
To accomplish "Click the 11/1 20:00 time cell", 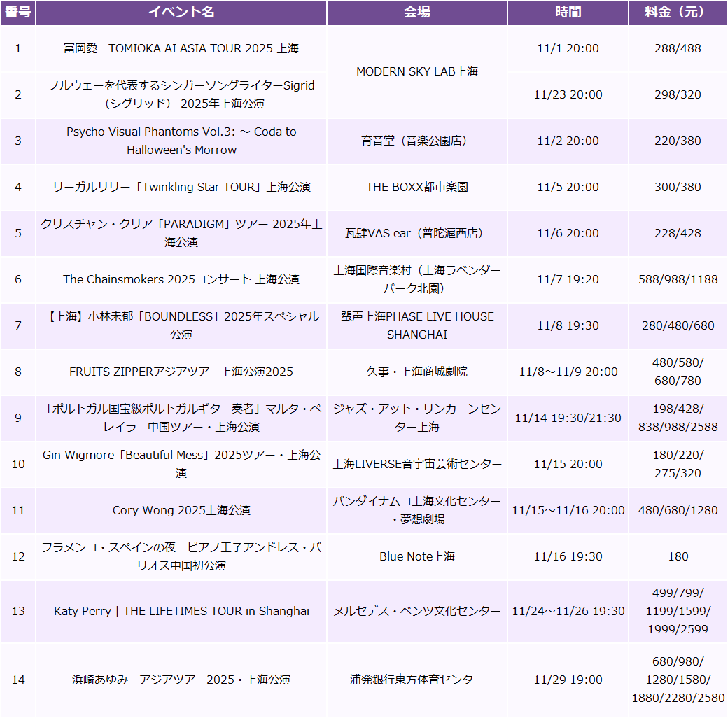I will point(568,49).
